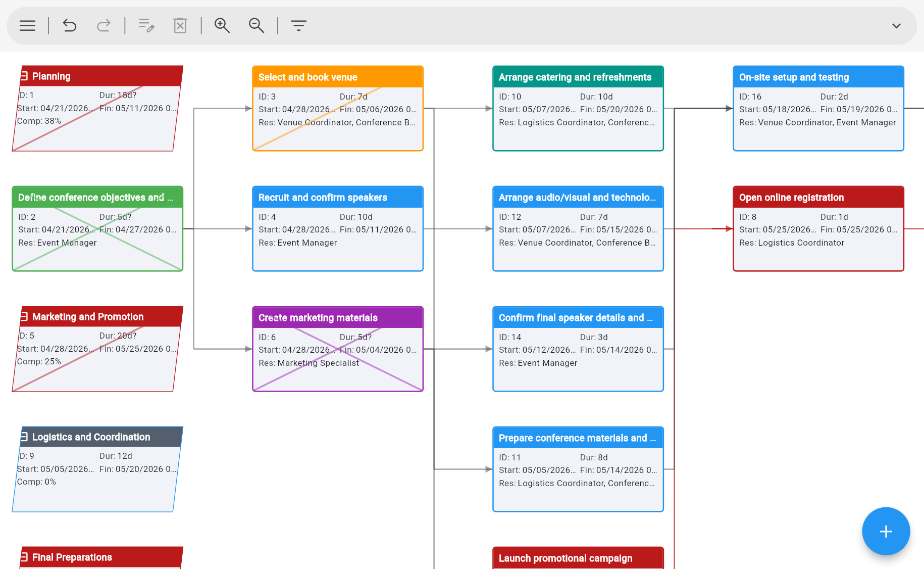Select the Open online registration task

818,227
